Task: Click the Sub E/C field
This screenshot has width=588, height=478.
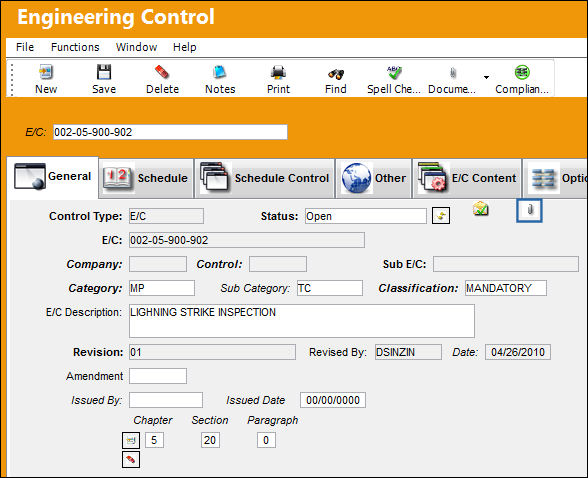Action: pyautogui.click(x=506, y=264)
